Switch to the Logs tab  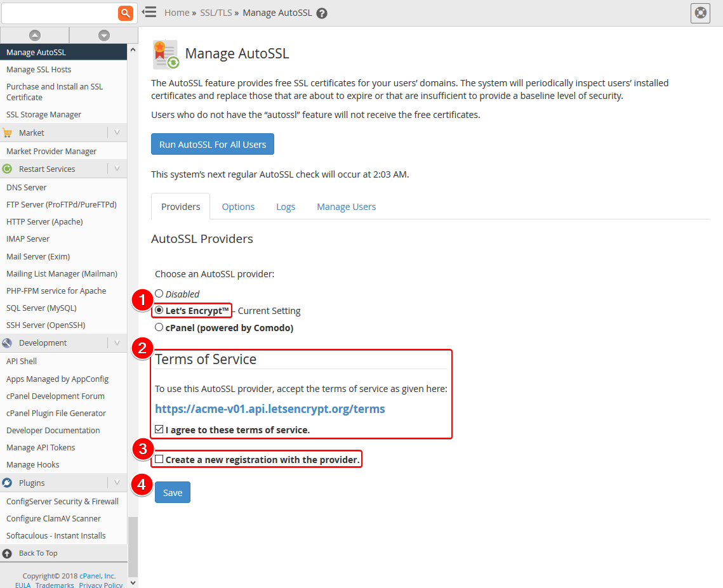[x=286, y=207]
